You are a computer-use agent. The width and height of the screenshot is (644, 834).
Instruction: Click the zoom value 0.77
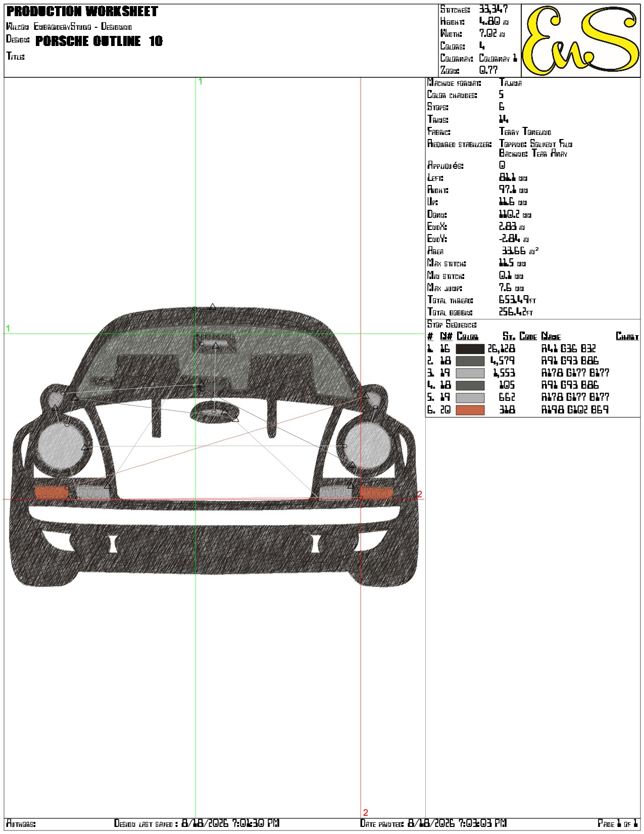[488, 70]
